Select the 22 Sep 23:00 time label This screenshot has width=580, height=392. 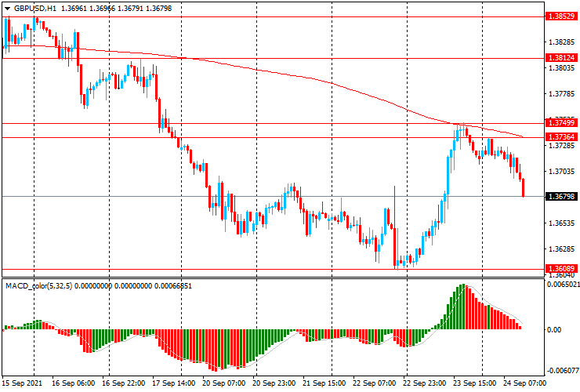coord(425,383)
